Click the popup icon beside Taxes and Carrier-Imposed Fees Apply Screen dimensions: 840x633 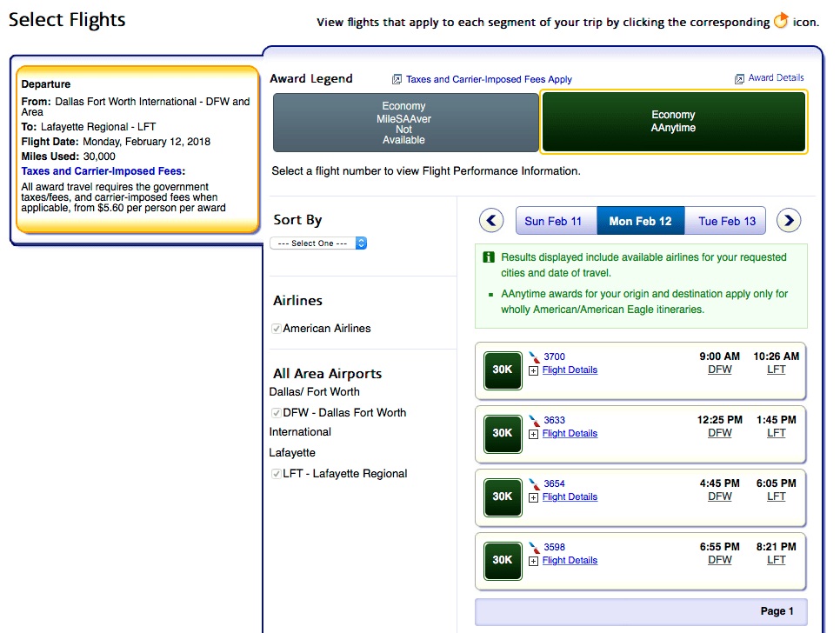397,79
